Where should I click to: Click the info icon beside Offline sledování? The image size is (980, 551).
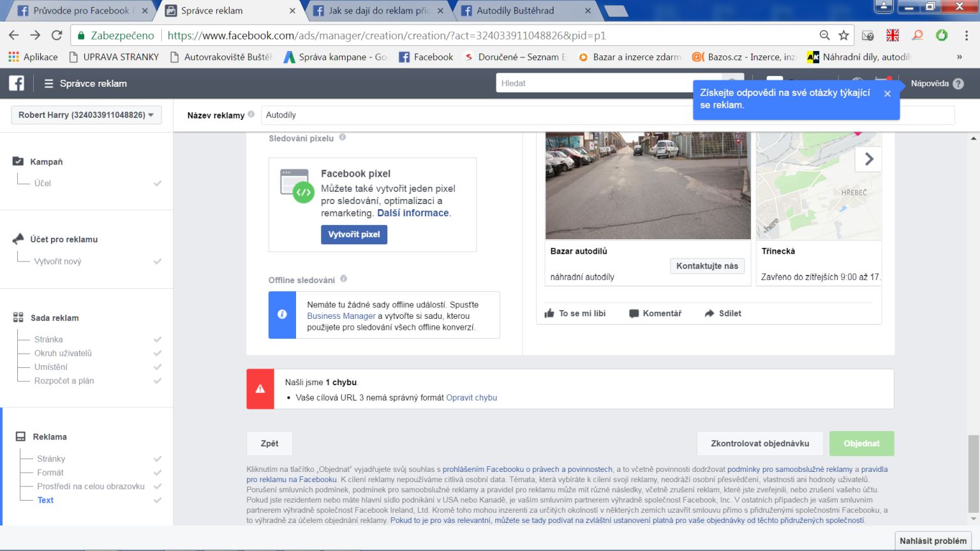[343, 279]
